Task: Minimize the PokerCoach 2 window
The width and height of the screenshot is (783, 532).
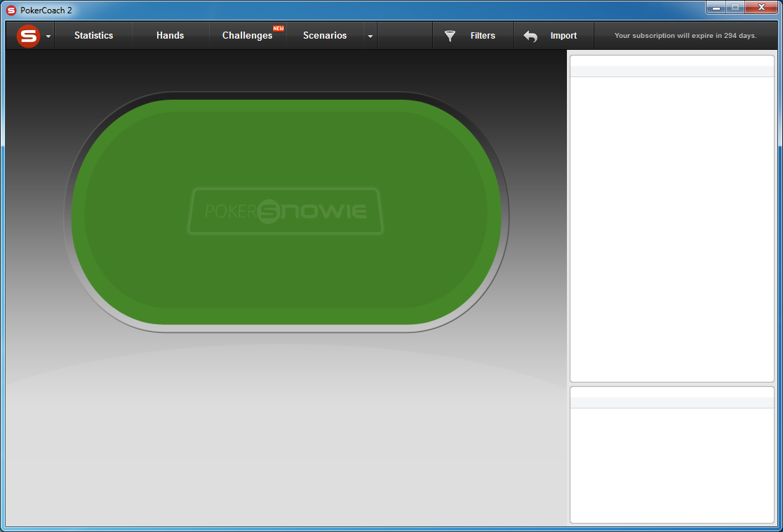Action: pos(716,8)
